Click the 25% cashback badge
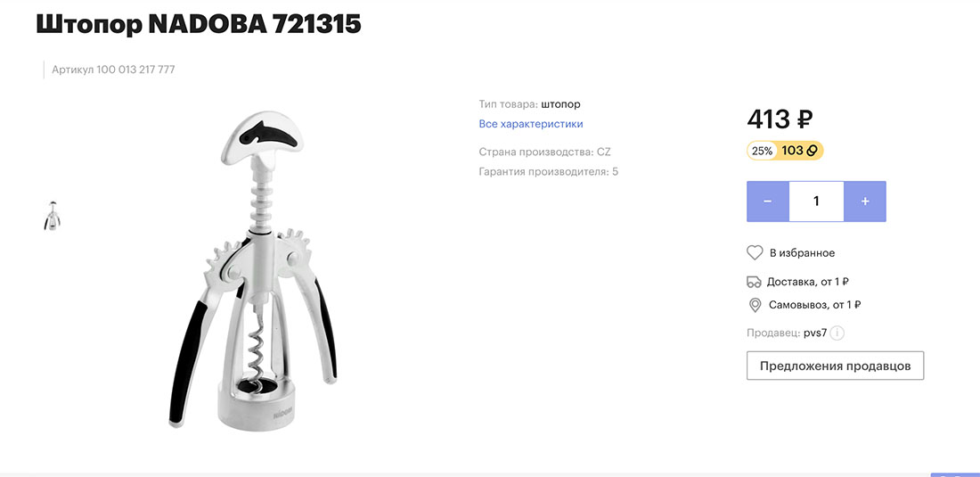 pyautogui.click(x=763, y=151)
